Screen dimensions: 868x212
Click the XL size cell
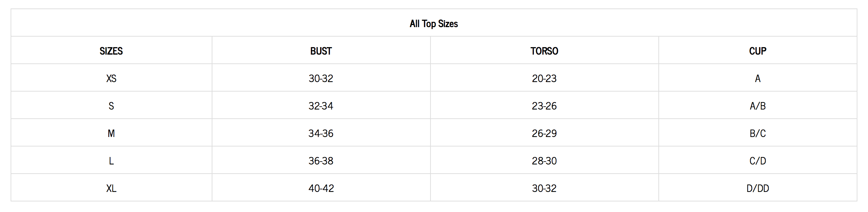111,188
